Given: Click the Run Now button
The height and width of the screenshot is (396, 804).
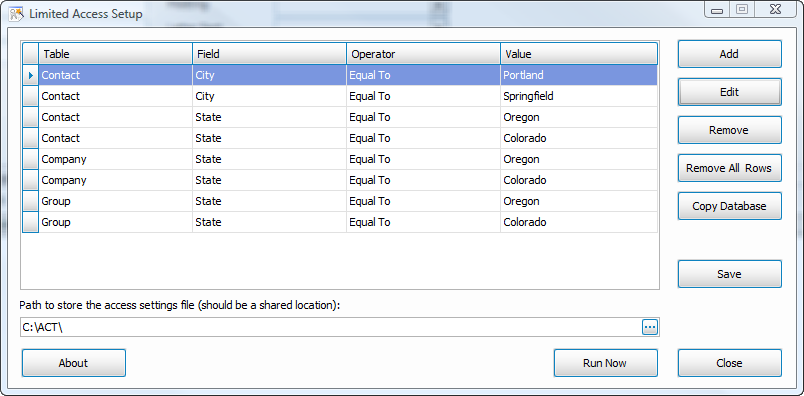Looking at the screenshot, I should (605, 363).
